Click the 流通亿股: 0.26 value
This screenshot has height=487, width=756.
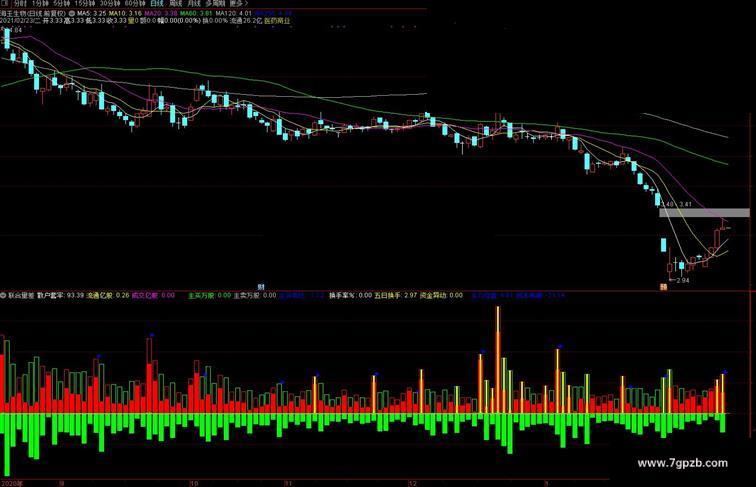point(108,295)
